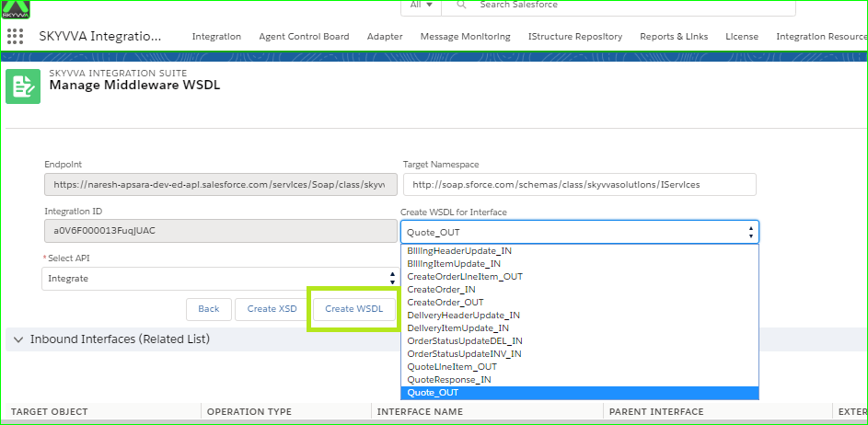The image size is (868, 425).
Task: Open the Create WSDL for Interface dropdown
Action: pyautogui.click(x=580, y=232)
